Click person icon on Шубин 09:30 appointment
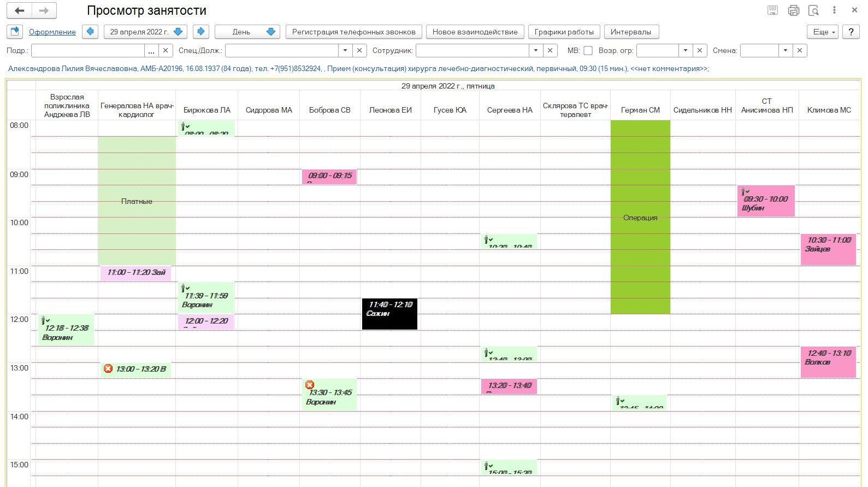The height and width of the screenshot is (487, 868). [x=745, y=191]
